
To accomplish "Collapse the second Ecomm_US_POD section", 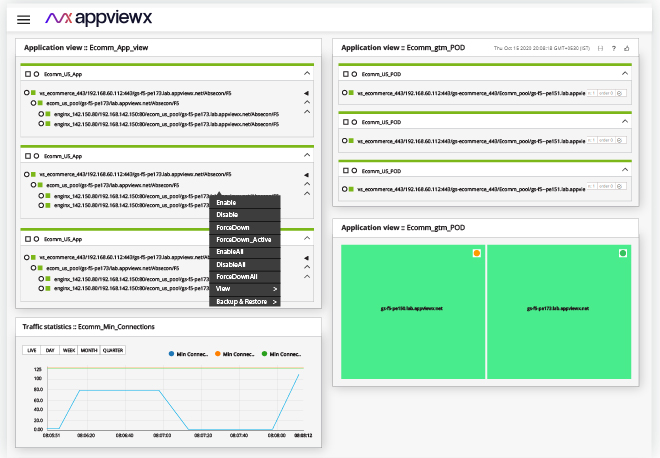I will 625,121.
